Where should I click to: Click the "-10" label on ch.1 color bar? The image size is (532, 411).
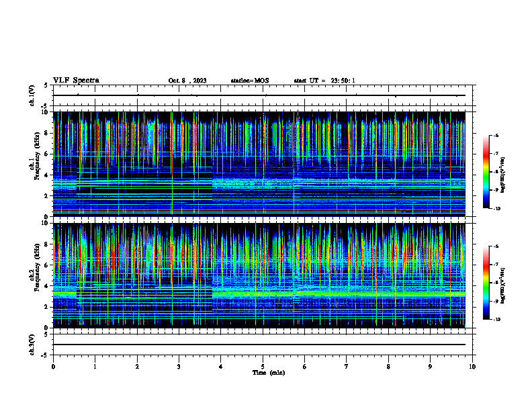coord(496,209)
